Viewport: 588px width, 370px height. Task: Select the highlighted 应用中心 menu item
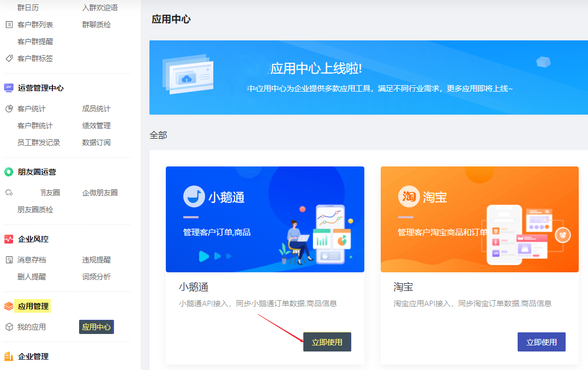pos(97,327)
